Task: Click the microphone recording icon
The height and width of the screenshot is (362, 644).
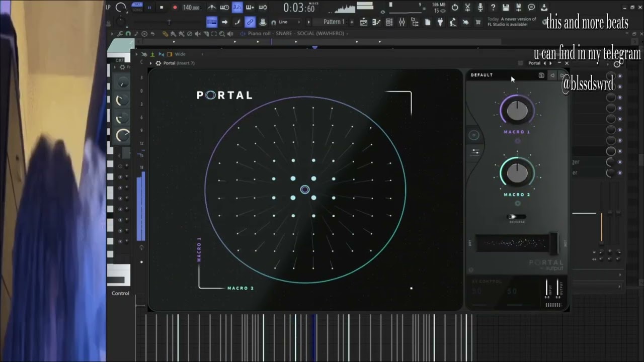Action: (480, 8)
